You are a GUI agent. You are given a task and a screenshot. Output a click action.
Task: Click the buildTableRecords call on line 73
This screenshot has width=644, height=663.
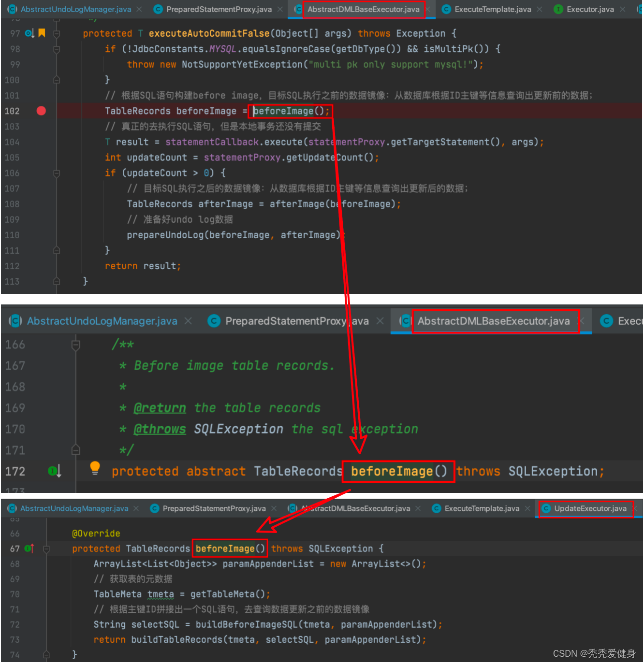click(x=177, y=640)
